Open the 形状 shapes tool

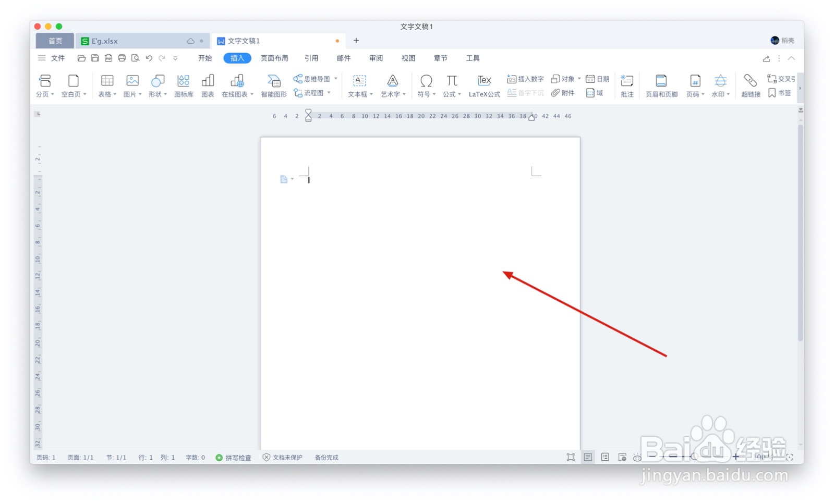click(x=158, y=86)
